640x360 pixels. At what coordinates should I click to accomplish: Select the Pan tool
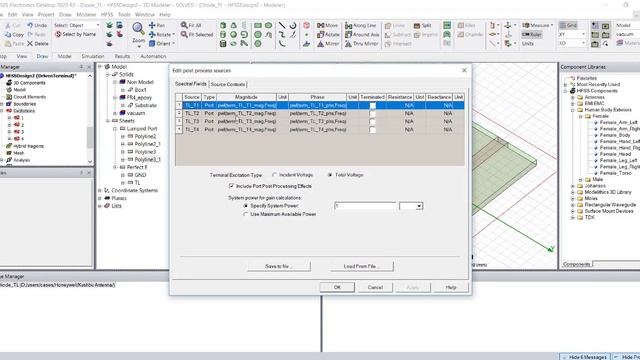158,25
